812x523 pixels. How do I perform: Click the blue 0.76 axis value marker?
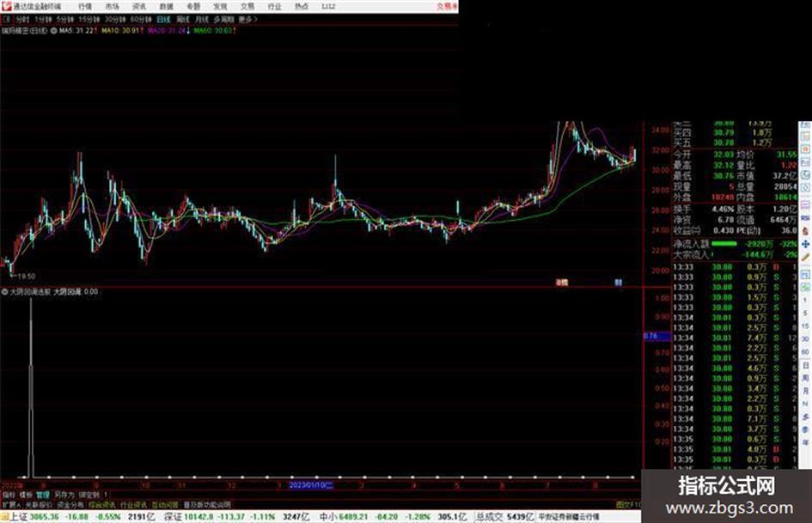tap(657, 336)
